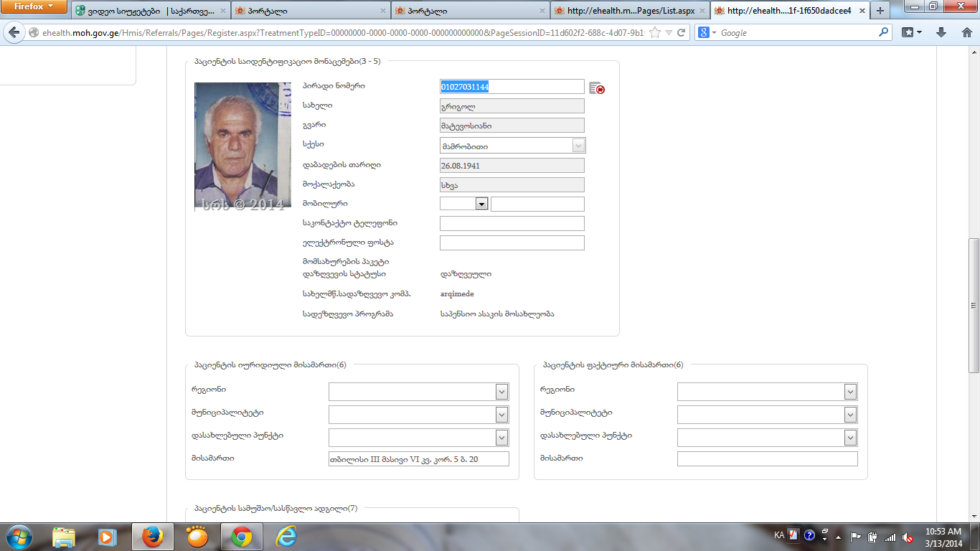Go back using the browser back arrow
The width and height of the screenshot is (980, 551).
[14, 33]
